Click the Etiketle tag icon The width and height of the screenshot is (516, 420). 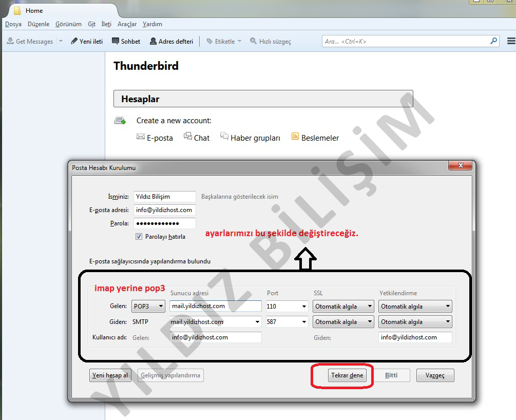click(209, 41)
